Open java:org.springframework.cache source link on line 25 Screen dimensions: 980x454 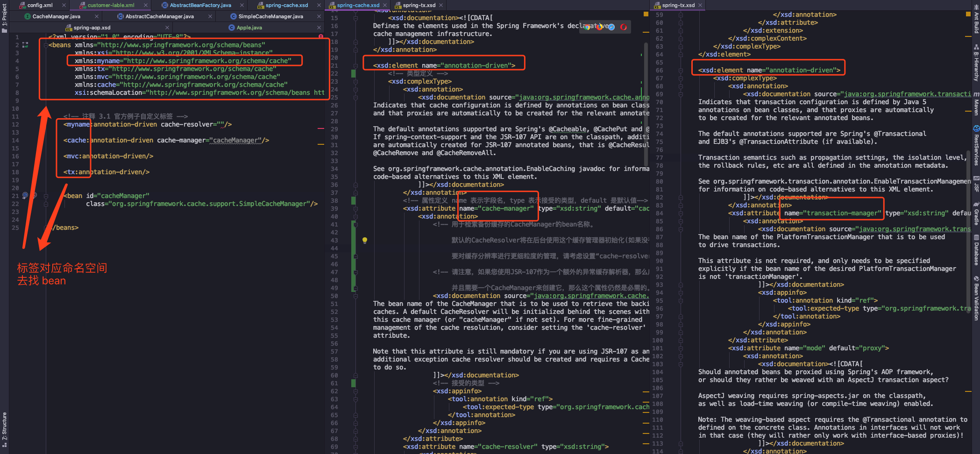tap(583, 97)
